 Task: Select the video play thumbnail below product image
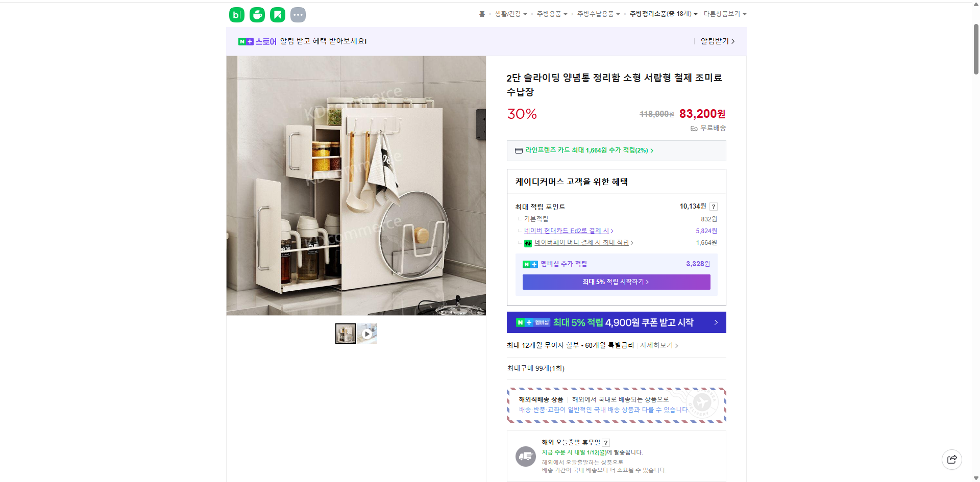(366, 333)
